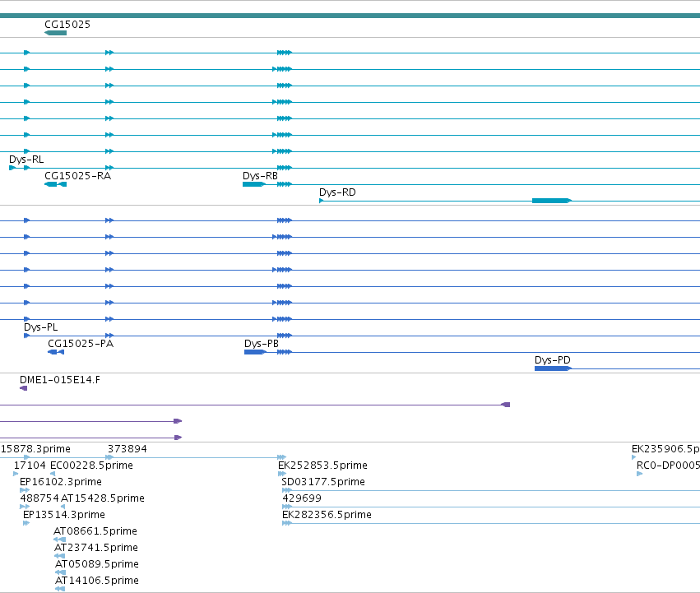The width and height of the screenshot is (700, 593).
Task: Click the EK282356.5prime label
Action: (327, 515)
